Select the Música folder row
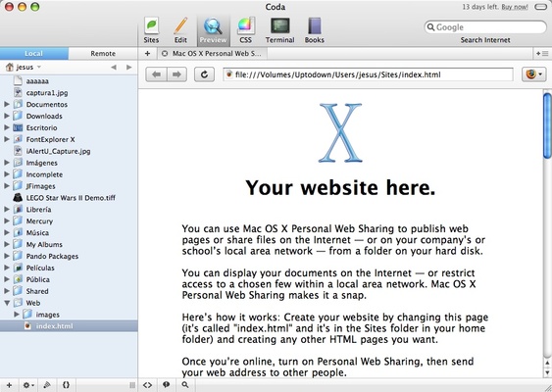The image size is (552, 392). coord(69,232)
